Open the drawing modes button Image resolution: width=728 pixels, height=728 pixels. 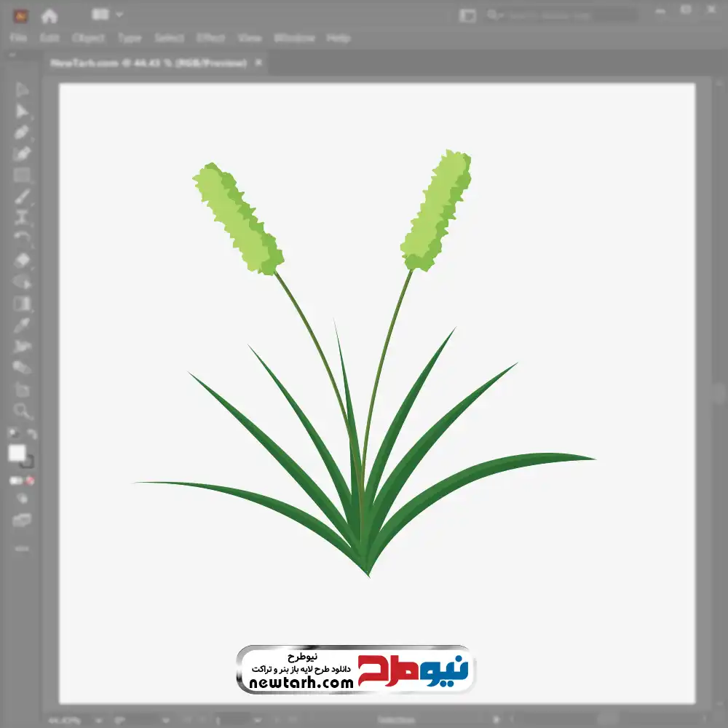tap(22, 499)
